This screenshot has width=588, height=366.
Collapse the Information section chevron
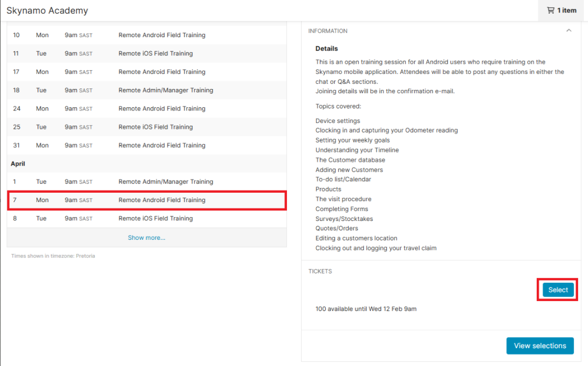[569, 31]
